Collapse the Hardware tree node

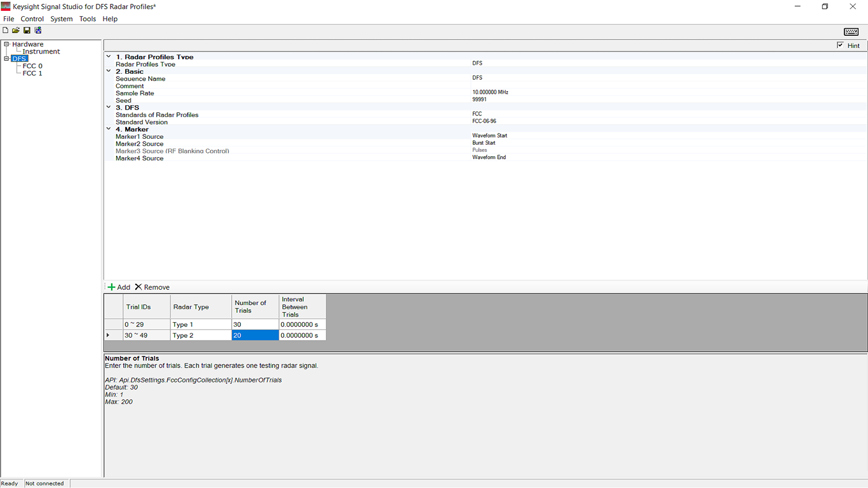pyautogui.click(x=7, y=44)
